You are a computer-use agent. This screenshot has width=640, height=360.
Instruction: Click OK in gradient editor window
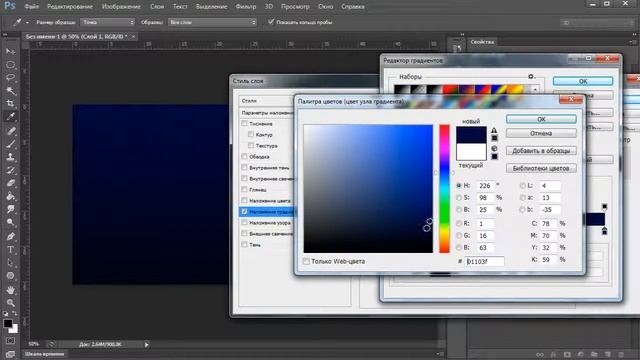coord(583,81)
